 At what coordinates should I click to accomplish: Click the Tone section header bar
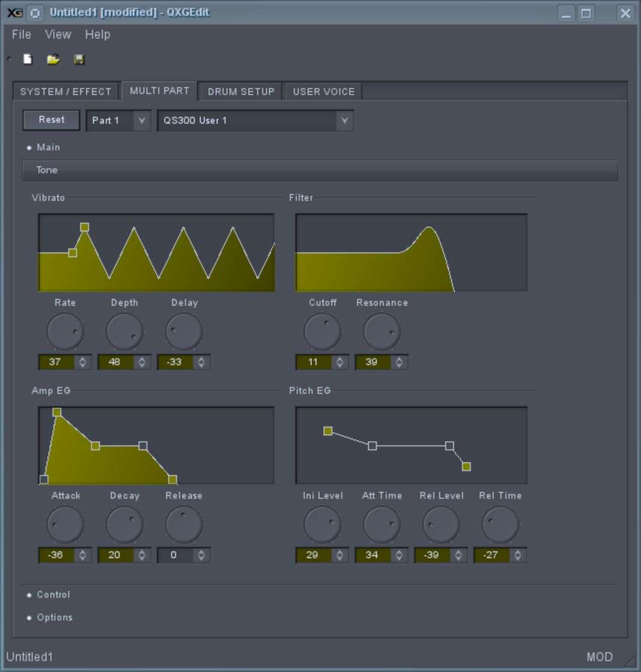click(x=320, y=170)
